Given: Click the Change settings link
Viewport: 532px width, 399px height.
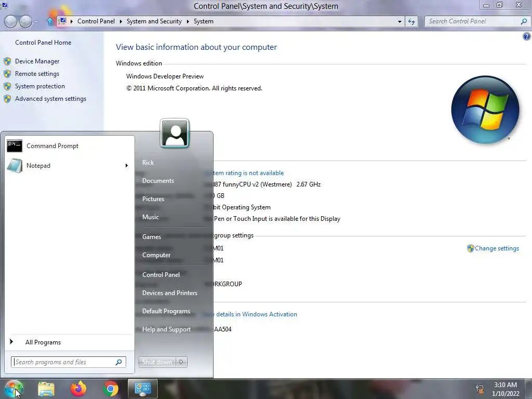Looking at the screenshot, I should [x=497, y=248].
